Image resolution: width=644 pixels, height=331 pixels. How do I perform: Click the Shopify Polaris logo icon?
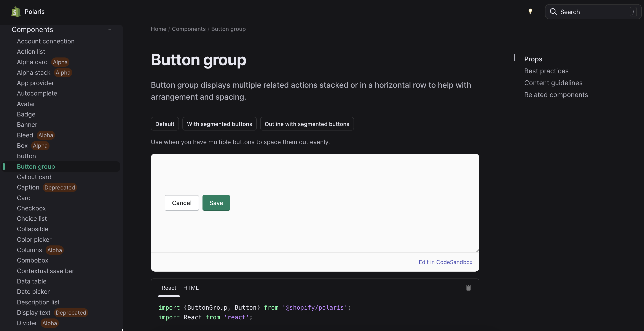point(16,12)
